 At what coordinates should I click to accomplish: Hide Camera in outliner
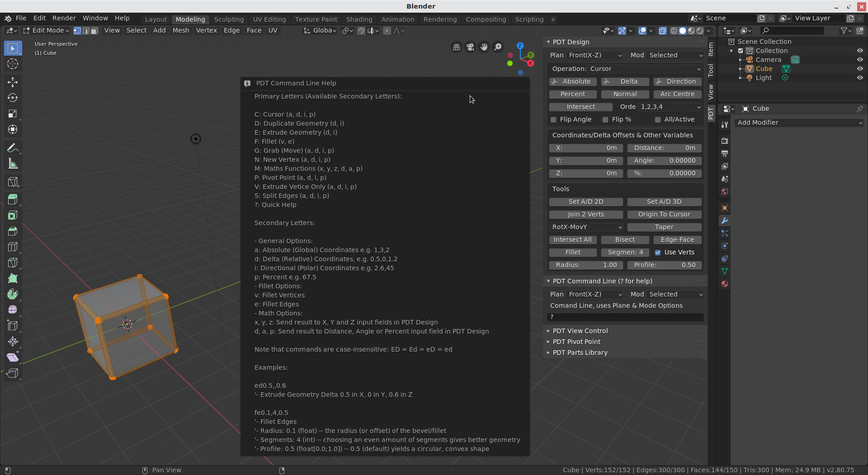click(860, 60)
